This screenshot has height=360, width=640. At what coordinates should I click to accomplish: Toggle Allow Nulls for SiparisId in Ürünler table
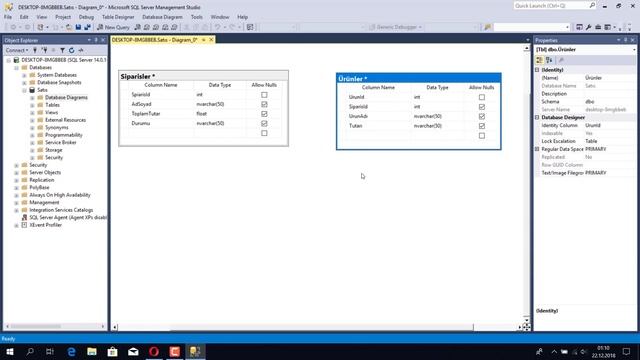482,107
